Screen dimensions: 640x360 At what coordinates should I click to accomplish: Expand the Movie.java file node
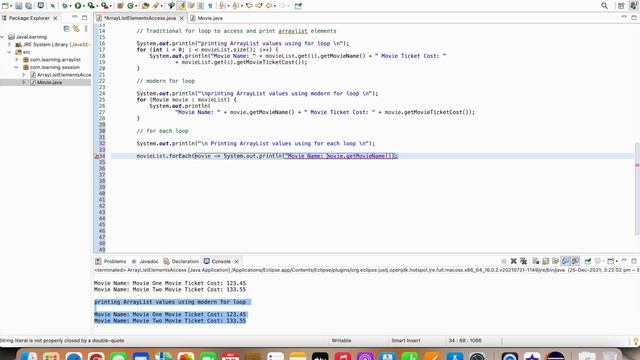click(24, 82)
